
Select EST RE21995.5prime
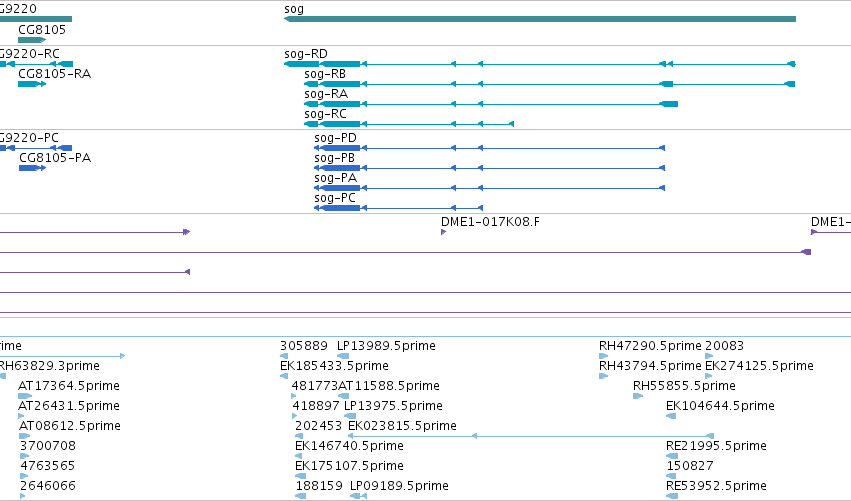672,456
